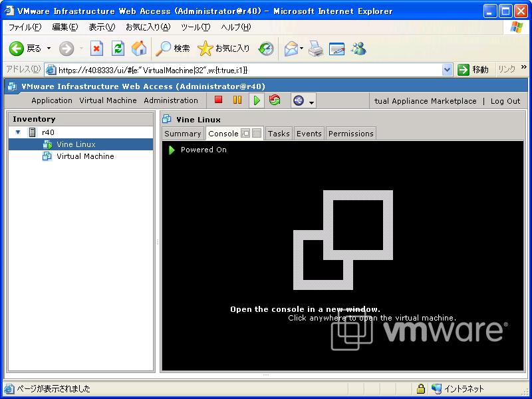Select the r40 host in Inventory

point(48,132)
